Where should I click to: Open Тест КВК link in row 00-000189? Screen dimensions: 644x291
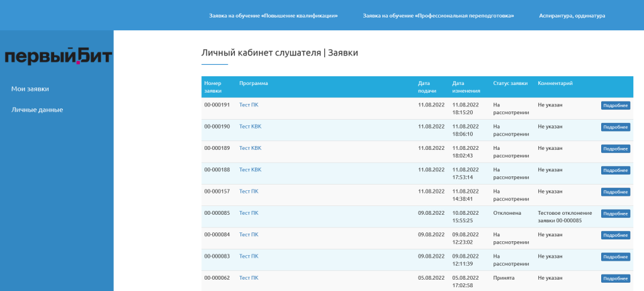[250, 148]
